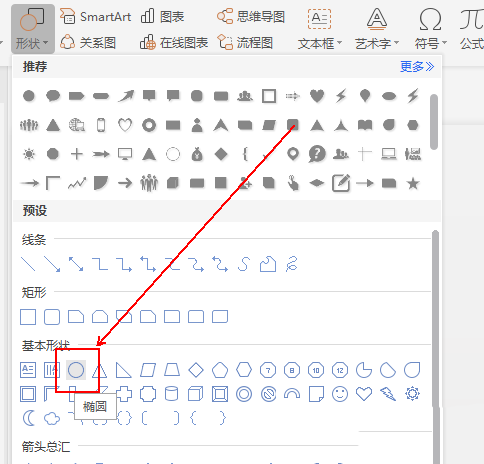Insert a SmartArt graphic
This screenshot has height=464, width=484.
[96, 16]
